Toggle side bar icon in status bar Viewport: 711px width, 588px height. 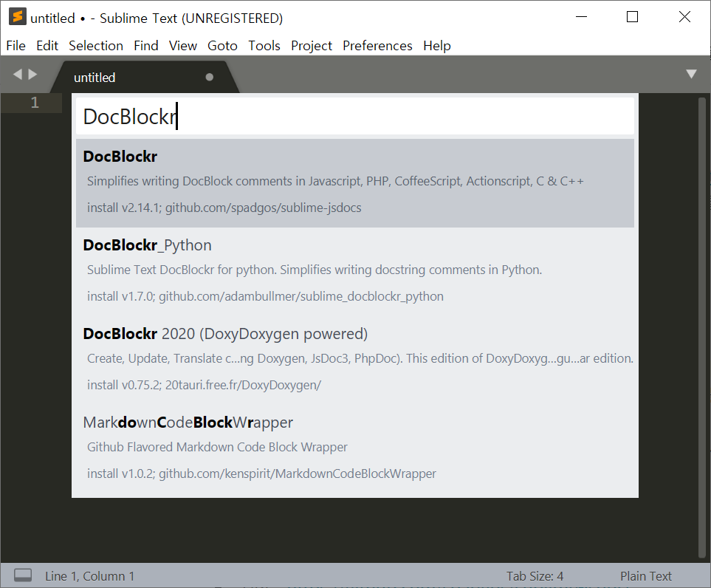(23, 575)
